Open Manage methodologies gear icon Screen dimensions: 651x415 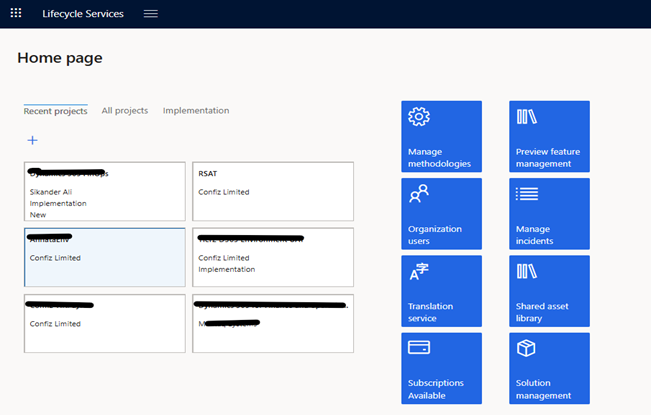click(419, 117)
